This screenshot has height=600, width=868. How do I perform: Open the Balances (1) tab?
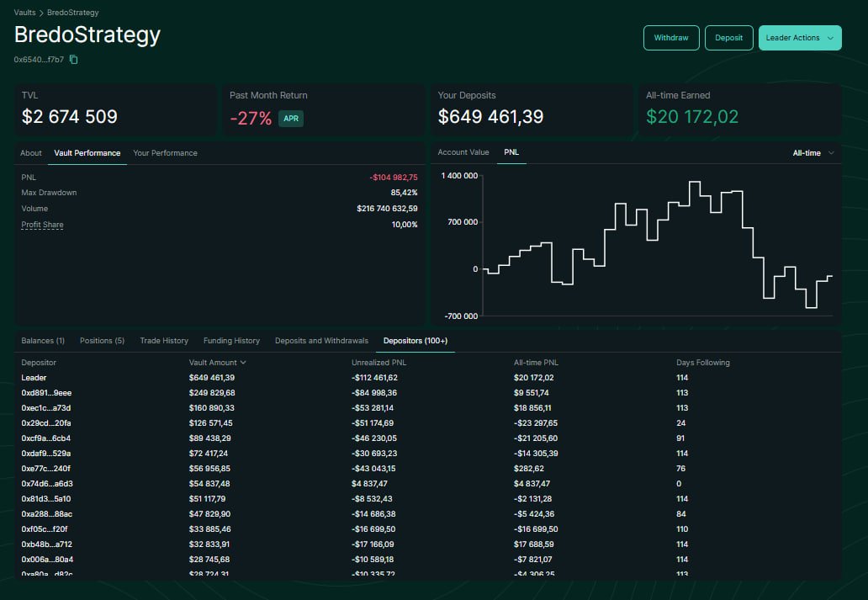click(43, 341)
